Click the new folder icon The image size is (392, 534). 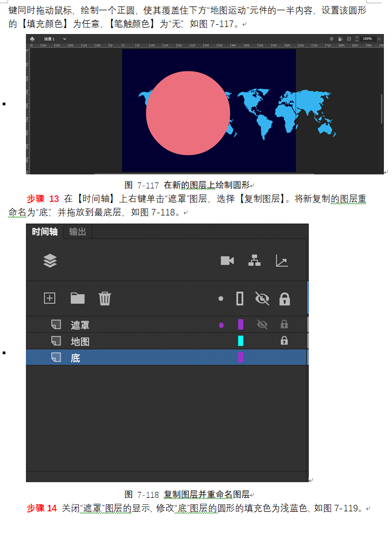(x=78, y=299)
